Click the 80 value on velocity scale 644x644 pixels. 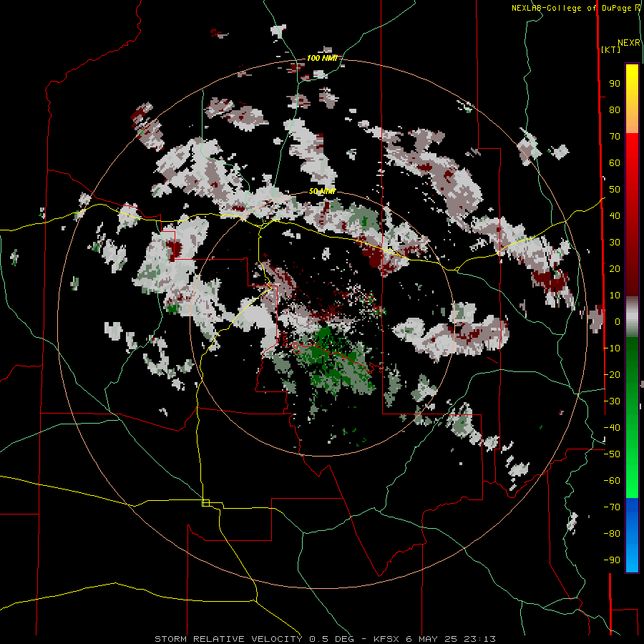[x=615, y=109]
